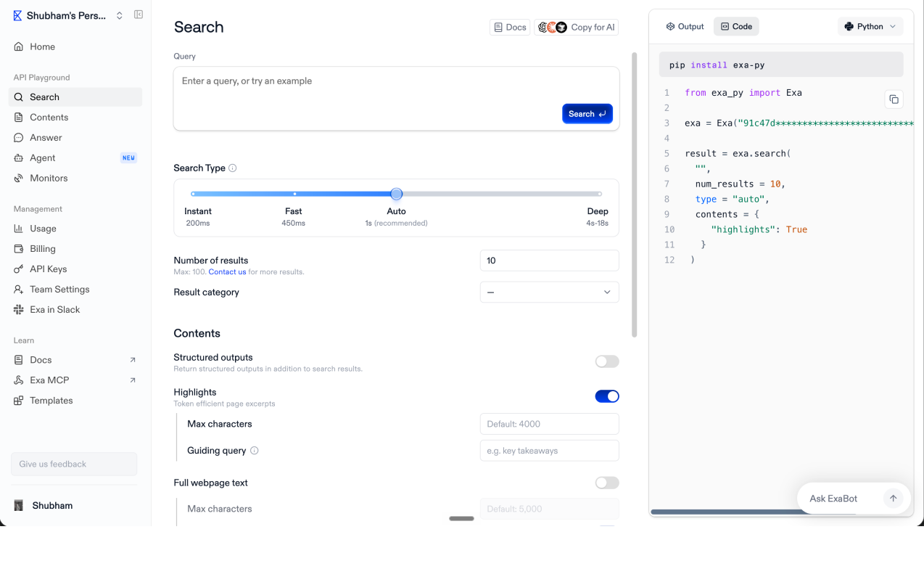
Task: Click the Usage chart icon
Action: (19, 229)
